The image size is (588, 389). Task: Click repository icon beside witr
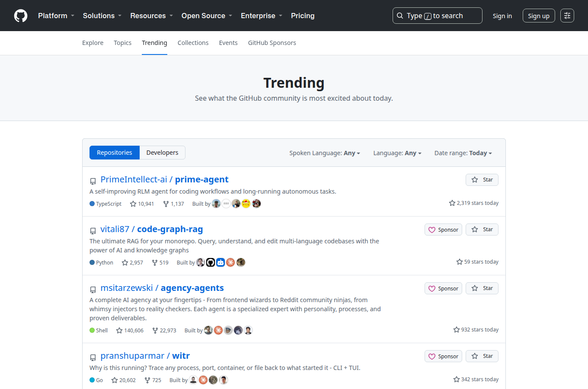pos(93,357)
